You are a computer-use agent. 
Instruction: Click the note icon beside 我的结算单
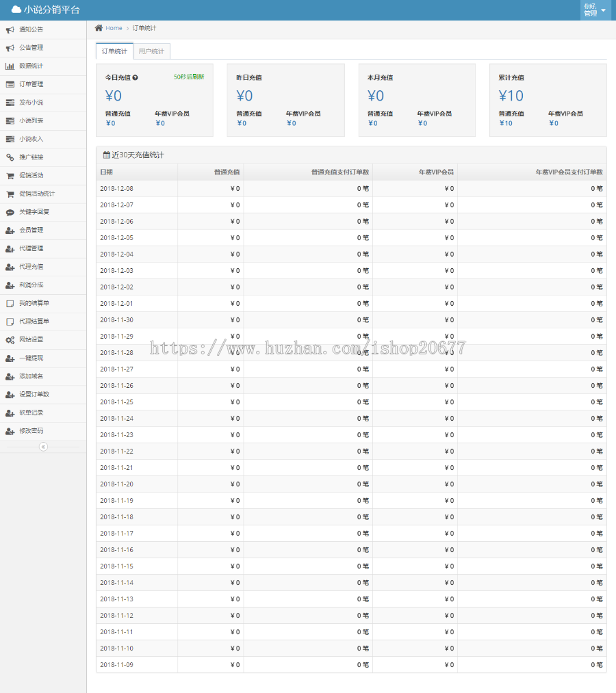(x=10, y=304)
